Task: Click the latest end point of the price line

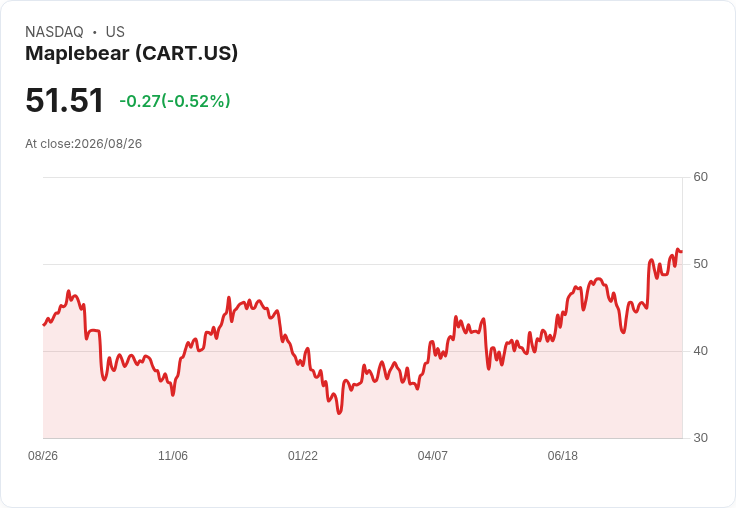Action: pyautogui.click(x=682, y=251)
